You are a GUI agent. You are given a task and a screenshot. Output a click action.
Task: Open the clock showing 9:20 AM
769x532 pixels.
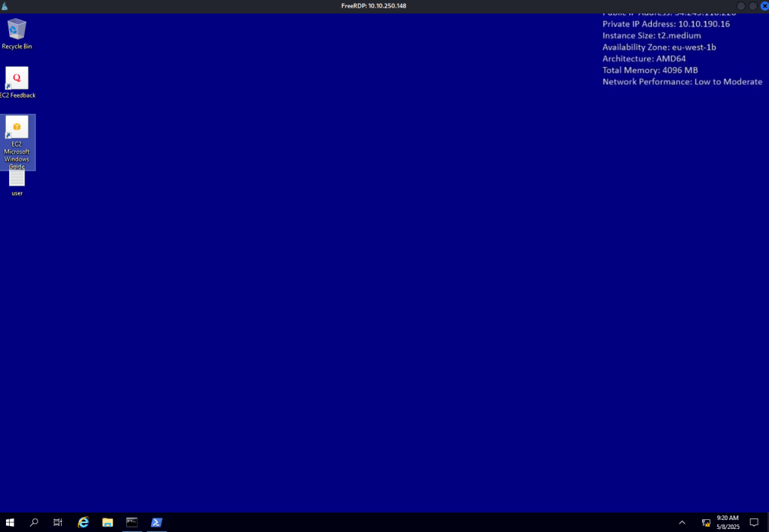tap(728, 522)
